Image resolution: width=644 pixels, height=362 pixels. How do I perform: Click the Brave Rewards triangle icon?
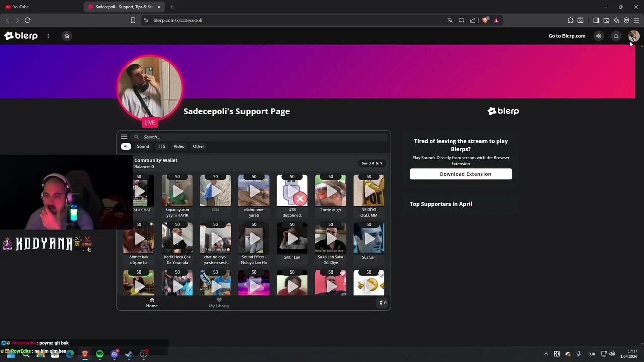[x=496, y=20]
